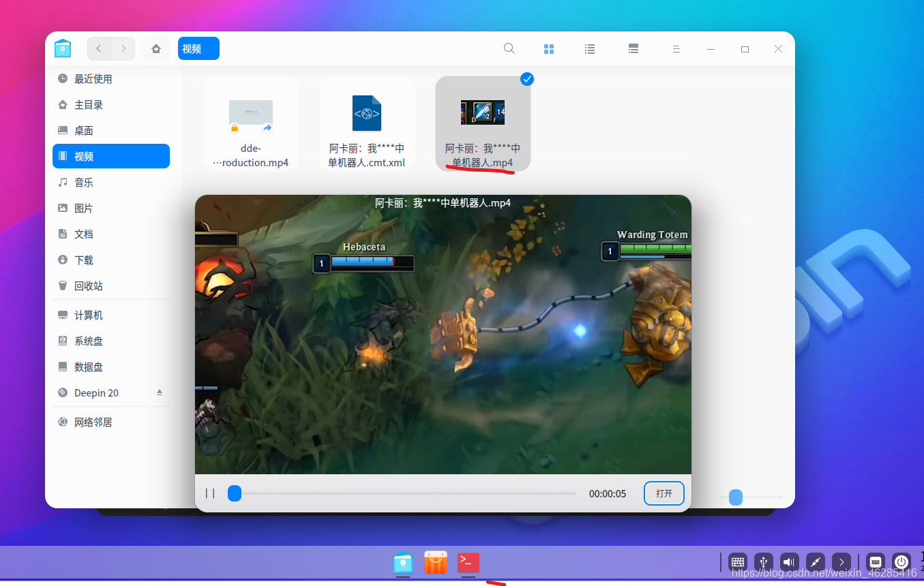This screenshot has width=924, height=586.
Task: Open onscreen keyboard tray icon
Action: pos(737,561)
